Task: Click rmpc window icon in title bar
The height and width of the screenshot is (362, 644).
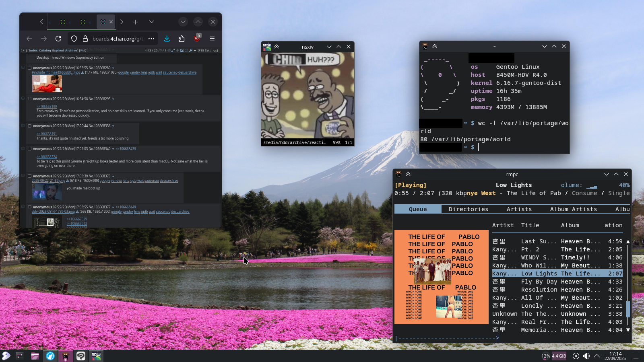Action: pyautogui.click(x=398, y=174)
